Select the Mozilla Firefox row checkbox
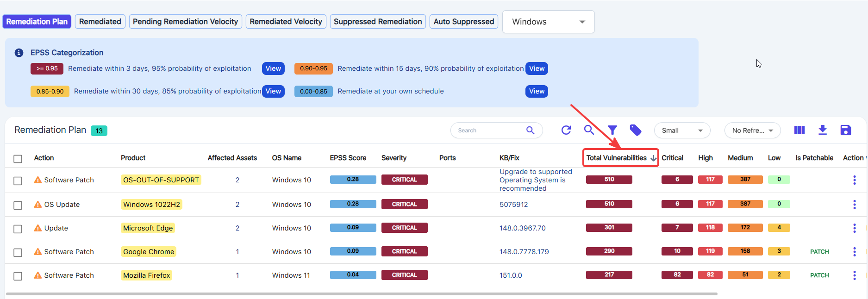868x299 pixels. (18, 276)
